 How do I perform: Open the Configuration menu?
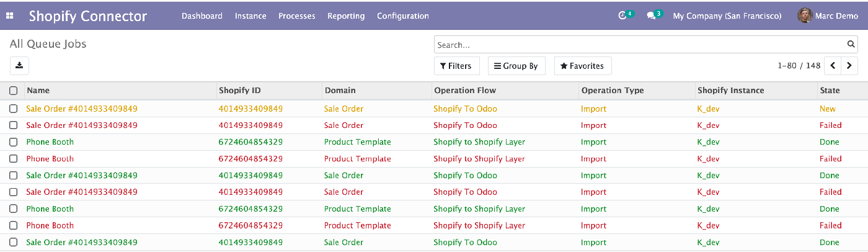403,16
